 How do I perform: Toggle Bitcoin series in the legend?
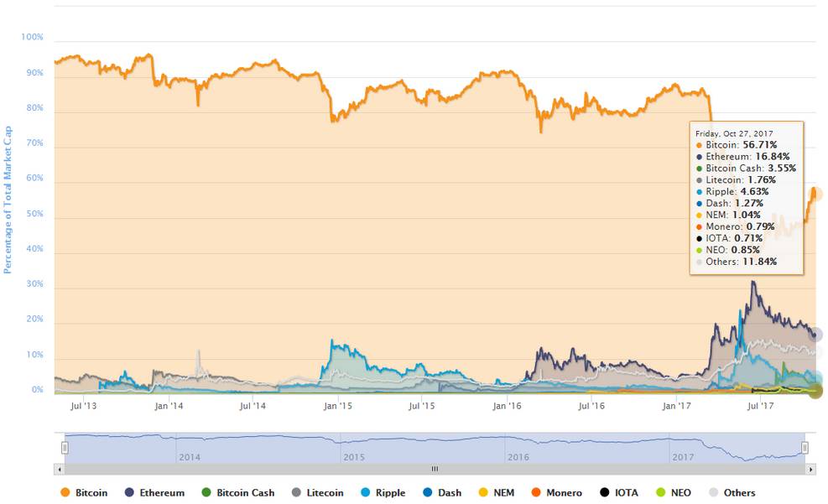(x=84, y=492)
